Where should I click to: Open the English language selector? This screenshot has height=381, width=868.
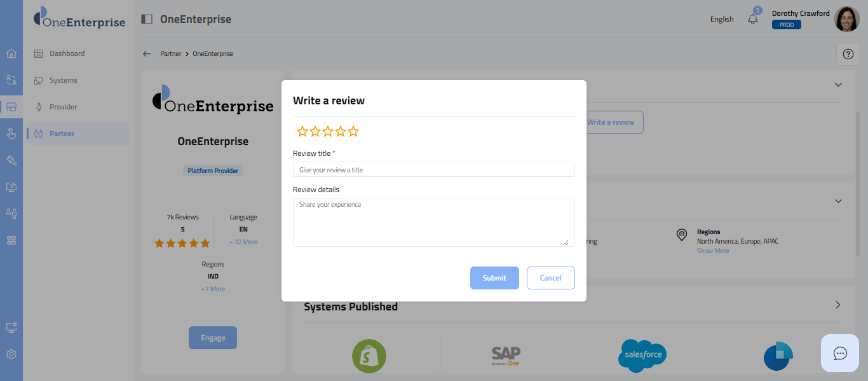click(x=722, y=19)
